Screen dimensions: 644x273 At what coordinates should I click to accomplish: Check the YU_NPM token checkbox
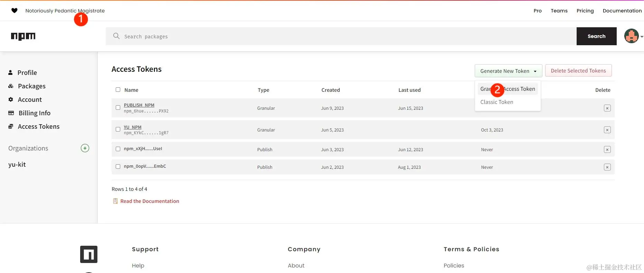point(118,129)
